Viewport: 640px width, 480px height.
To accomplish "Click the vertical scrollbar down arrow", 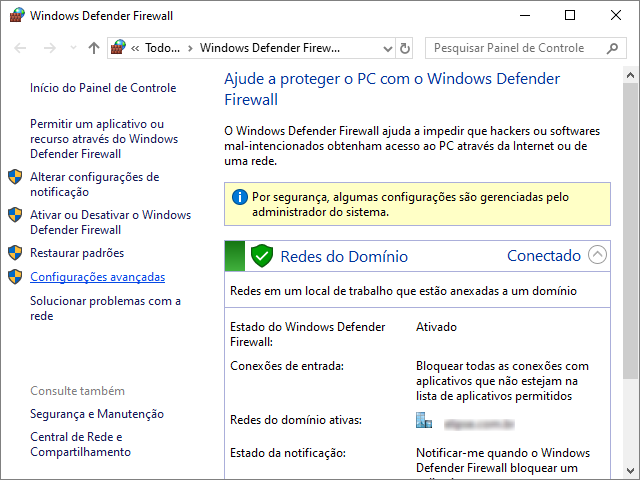I will [x=630, y=471].
